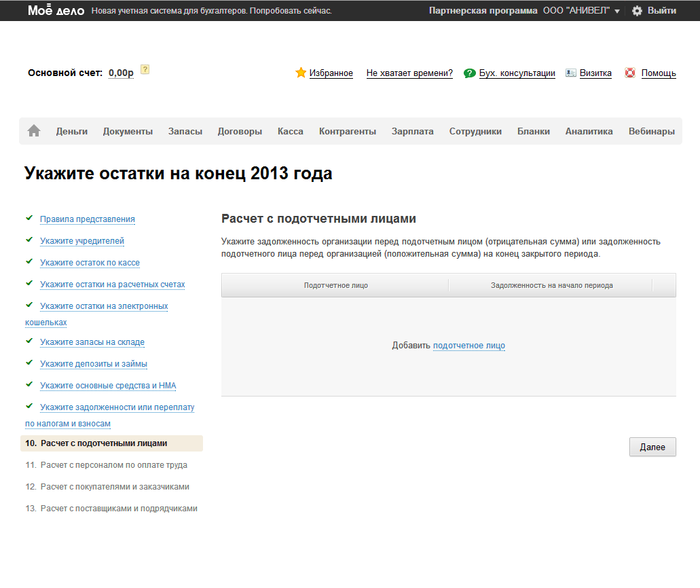Open the Укажите учредителей step
Image resolution: width=700 pixels, height=588 pixels.
[81, 241]
